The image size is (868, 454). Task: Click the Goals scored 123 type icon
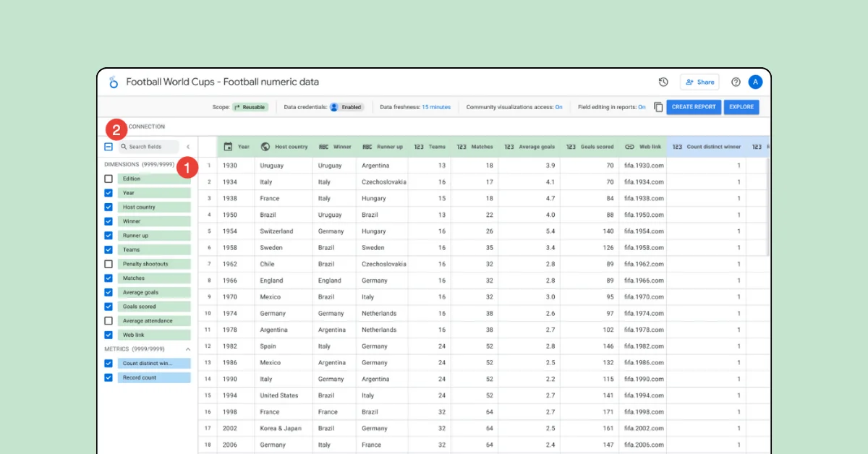(571, 147)
